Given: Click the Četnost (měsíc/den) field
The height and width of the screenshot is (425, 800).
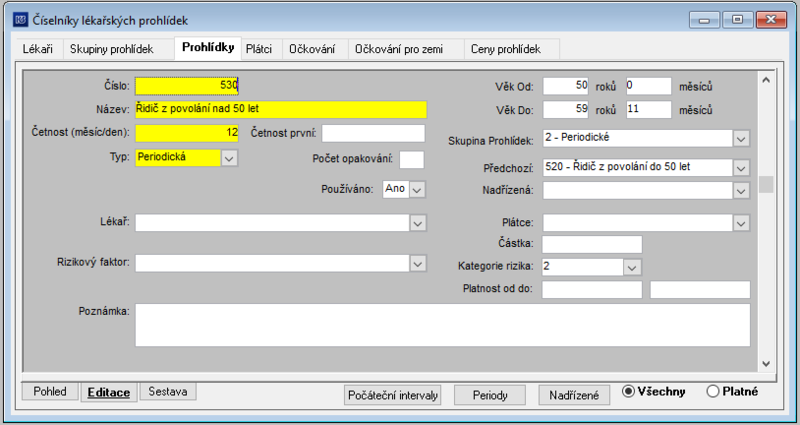Looking at the screenshot, I should point(187,133).
